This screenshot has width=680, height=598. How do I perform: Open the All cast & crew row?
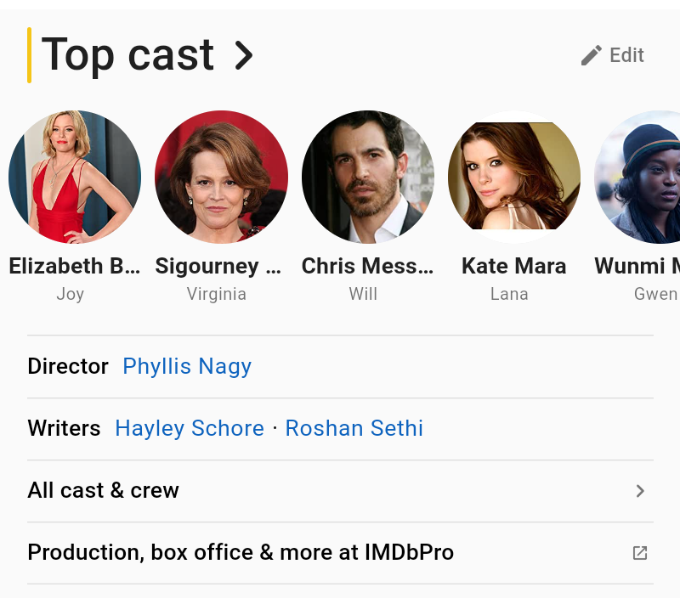pos(103,491)
